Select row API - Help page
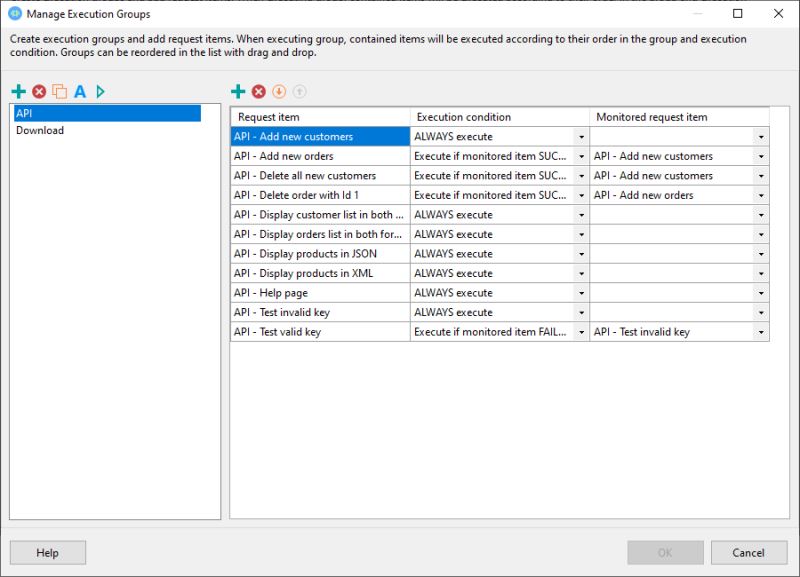800x577 pixels. point(320,293)
